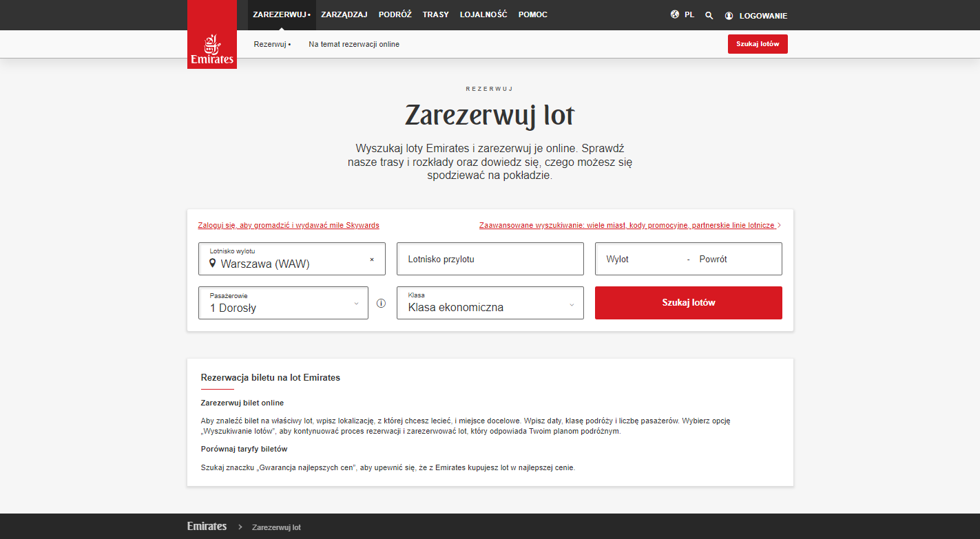Open the globe language selector icon
This screenshot has width=980, height=539.
click(x=675, y=14)
